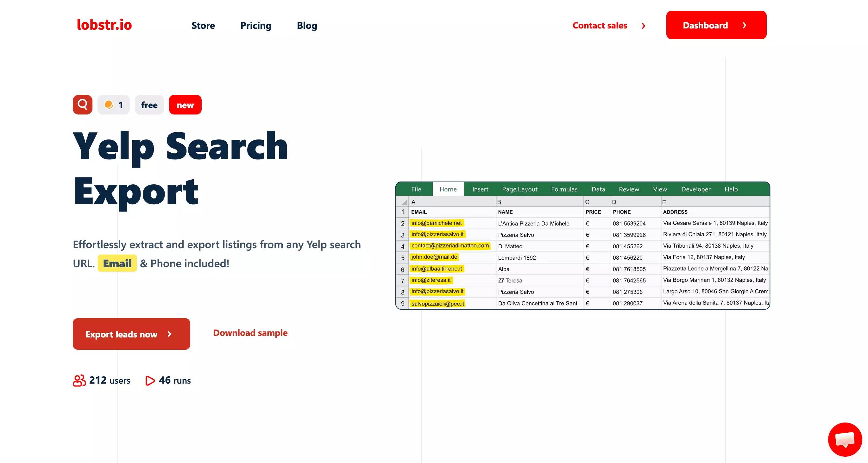The height and width of the screenshot is (463, 868).
Task: Click the 212 users count
Action: coord(110,380)
